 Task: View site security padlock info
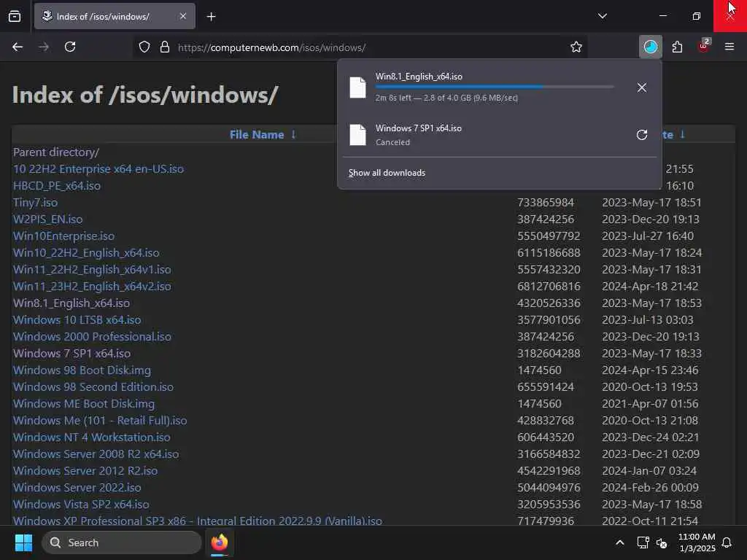pyautogui.click(x=165, y=47)
